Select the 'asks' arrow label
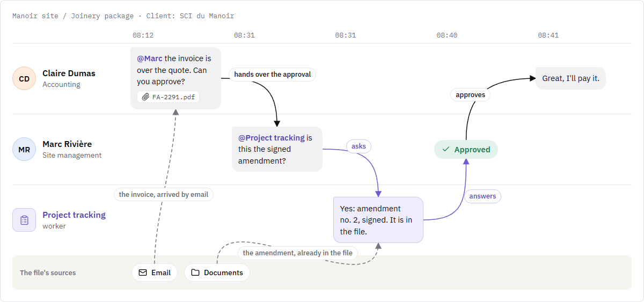The image size is (644, 302). pos(358,146)
